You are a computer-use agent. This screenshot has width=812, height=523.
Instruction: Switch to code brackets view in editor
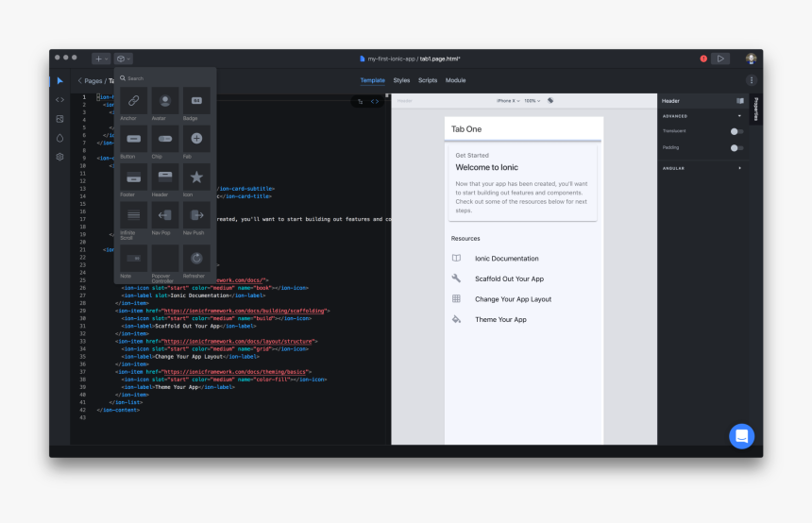[x=375, y=102]
